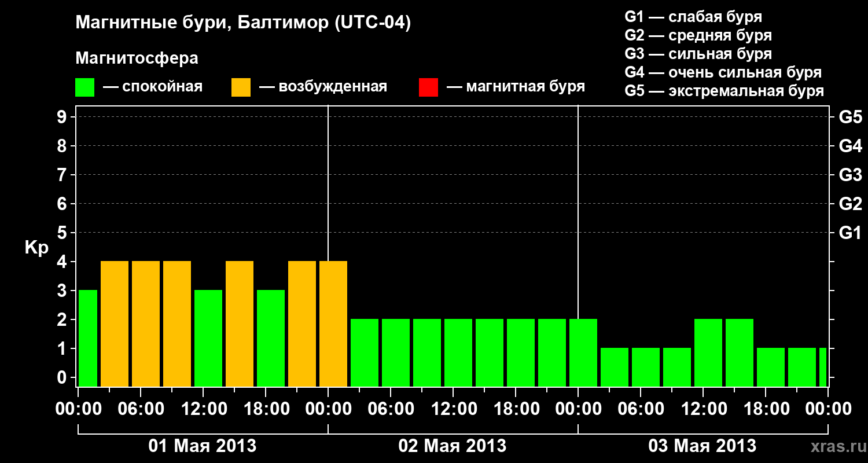This screenshot has width=868, height=463.
Task: Click the Kp 2 bar over 12:00 on 03 Мая
Action: (708, 352)
